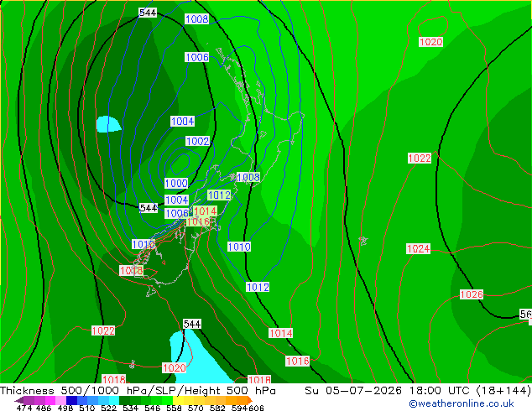Pick the cyan legend swatch beside 522
This screenshot has height=411, width=532.
tap(114, 400)
